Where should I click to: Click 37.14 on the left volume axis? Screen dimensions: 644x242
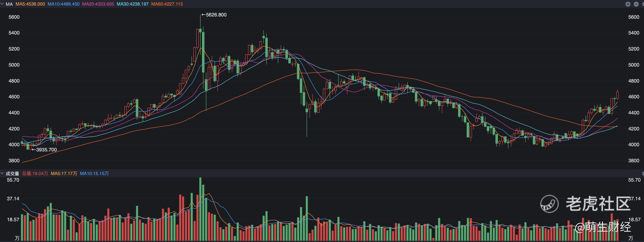[x=13, y=199]
